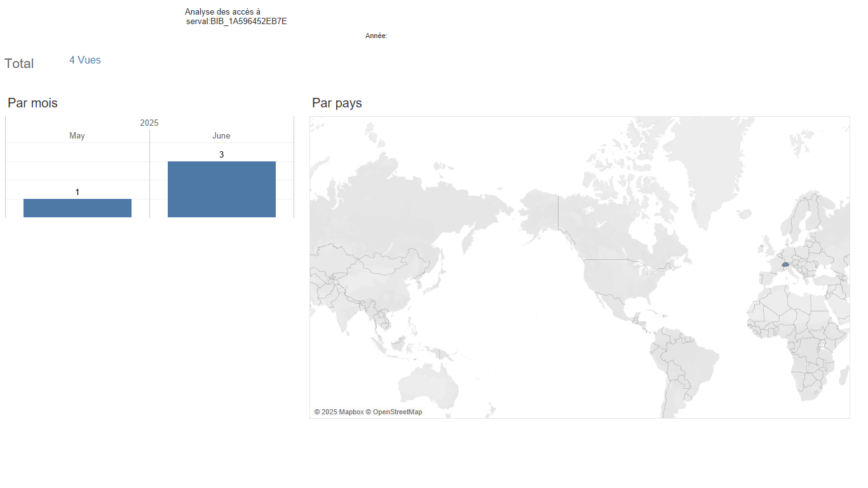Click the 'Par pays' heading
This screenshot has height=488, width=868.
tap(337, 103)
